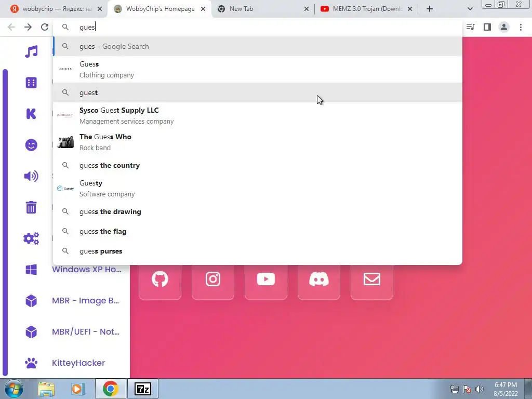
Task: Click the cube icon beside MBR - Image B...
Action: click(31, 301)
